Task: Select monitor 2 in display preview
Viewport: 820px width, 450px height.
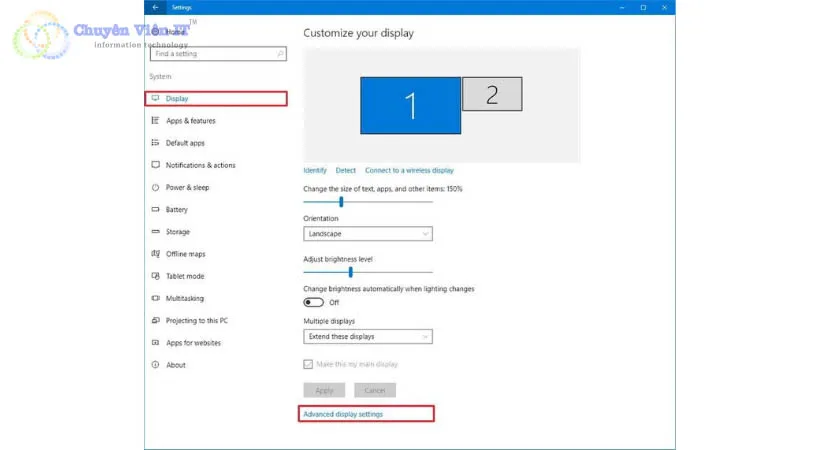Action: 492,95
